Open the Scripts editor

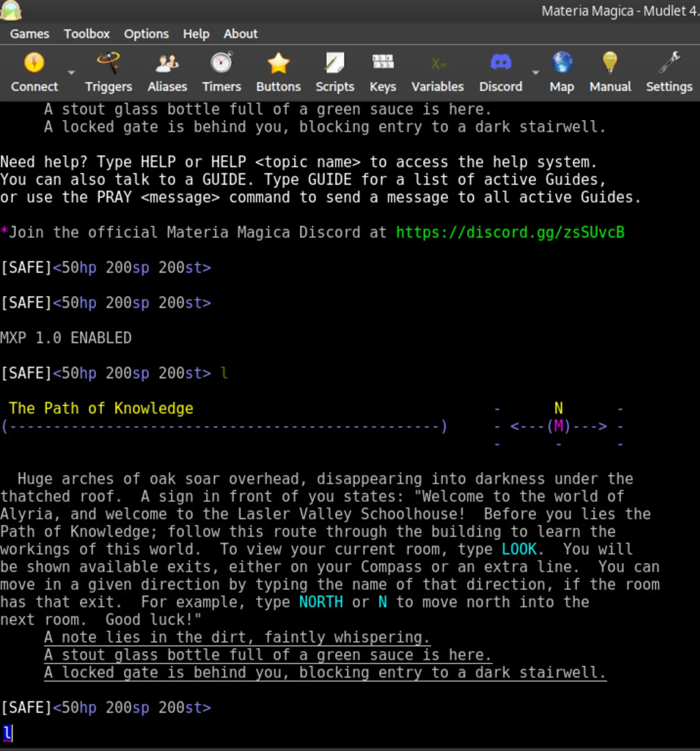pyautogui.click(x=334, y=72)
